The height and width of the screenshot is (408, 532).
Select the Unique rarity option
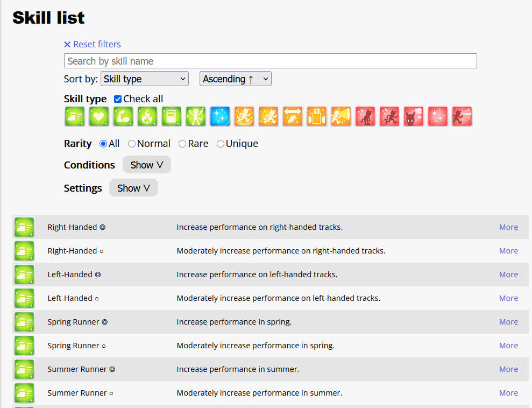[221, 144]
